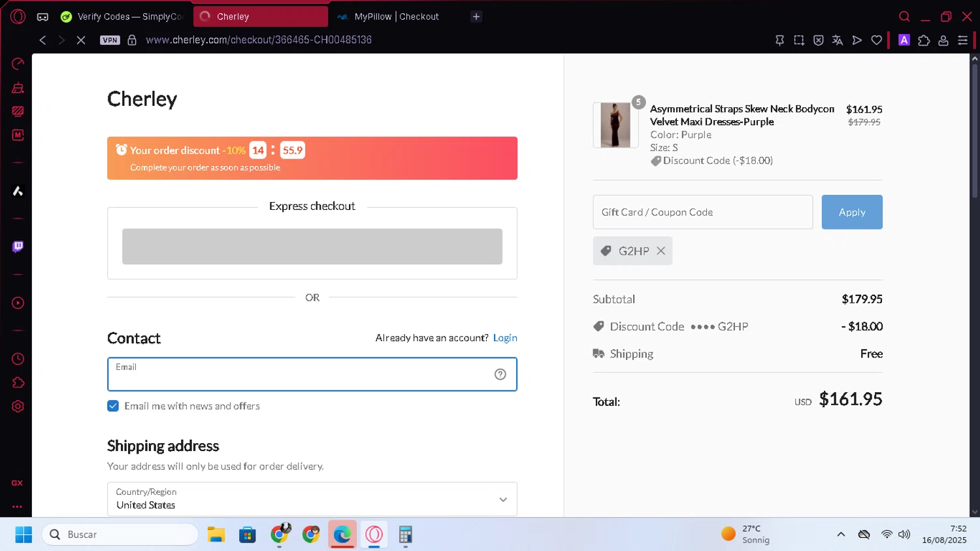The width and height of the screenshot is (980, 551).
Task: Click the Buscar taskbar search box
Action: coord(120,535)
